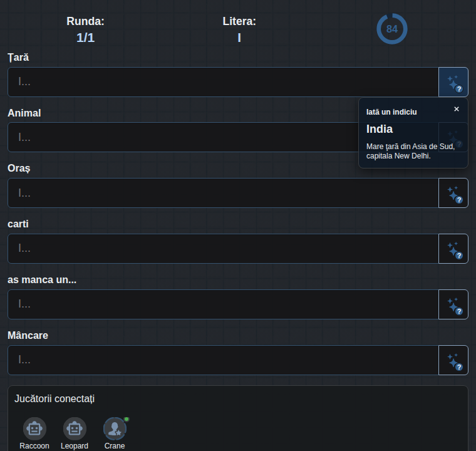Click the Raccoon player avatar

point(34,428)
